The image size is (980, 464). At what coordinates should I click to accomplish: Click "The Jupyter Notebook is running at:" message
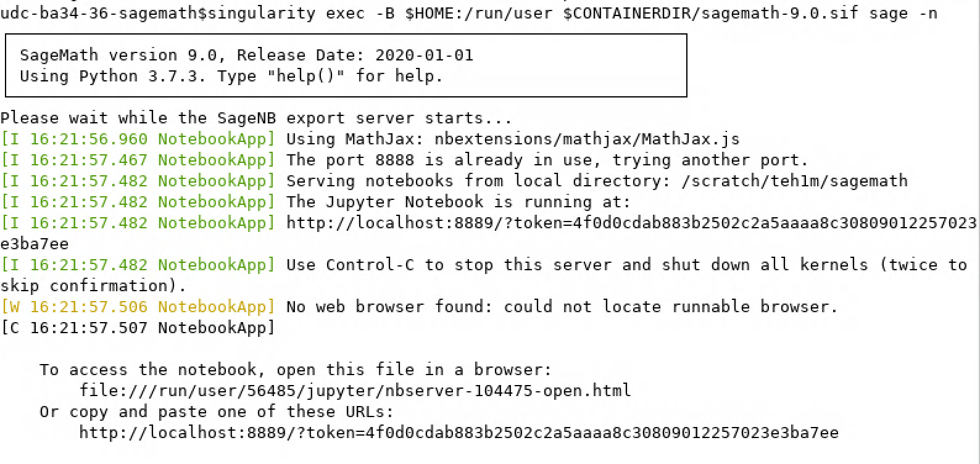click(459, 202)
